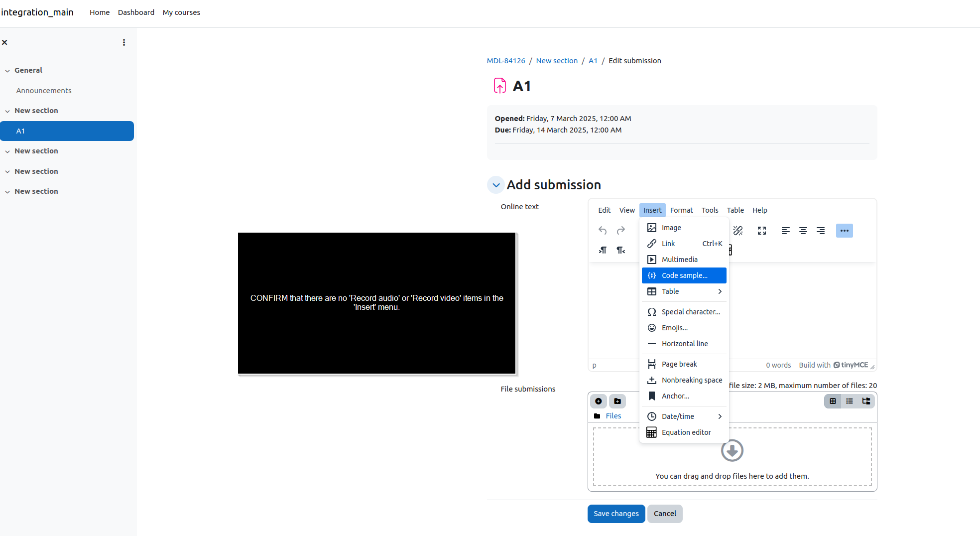Close the open Insert menu
The height and width of the screenshot is (536, 980).
(x=652, y=210)
